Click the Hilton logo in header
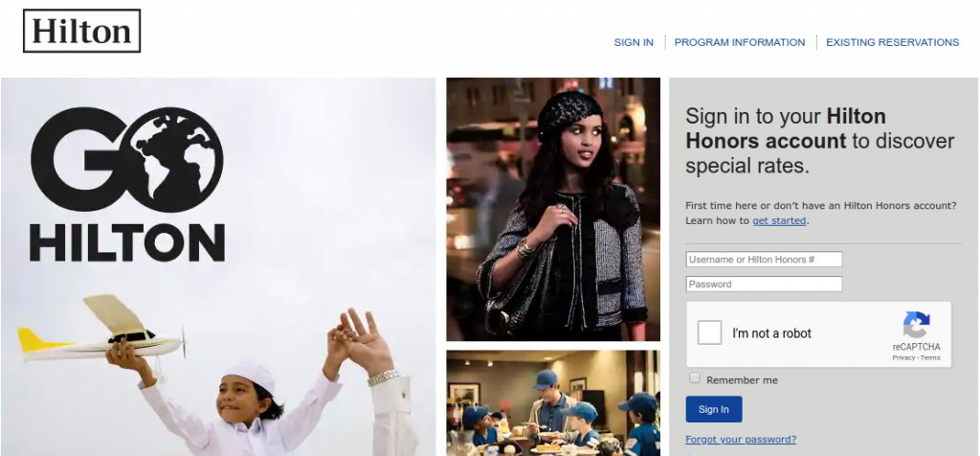The height and width of the screenshot is (456, 980). pyautogui.click(x=82, y=31)
